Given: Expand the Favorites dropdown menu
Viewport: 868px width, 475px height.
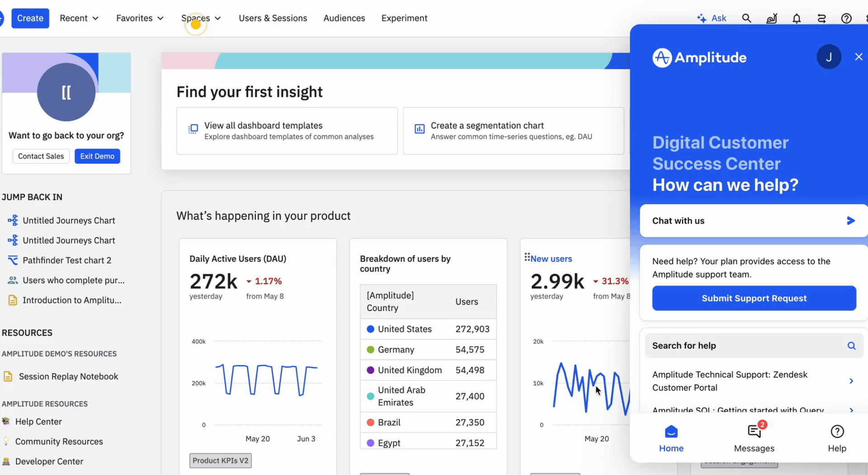Looking at the screenshot, I should point(140,18).
